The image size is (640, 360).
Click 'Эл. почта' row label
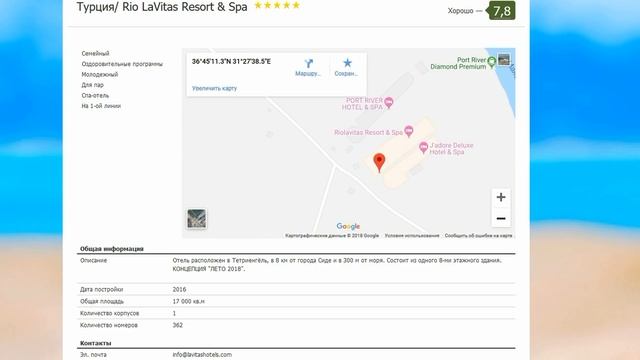(x=93, y=355)
